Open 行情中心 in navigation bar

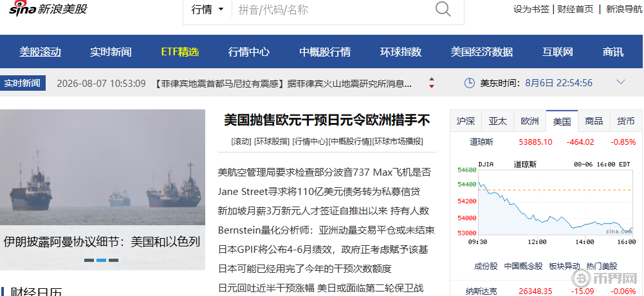249,52
